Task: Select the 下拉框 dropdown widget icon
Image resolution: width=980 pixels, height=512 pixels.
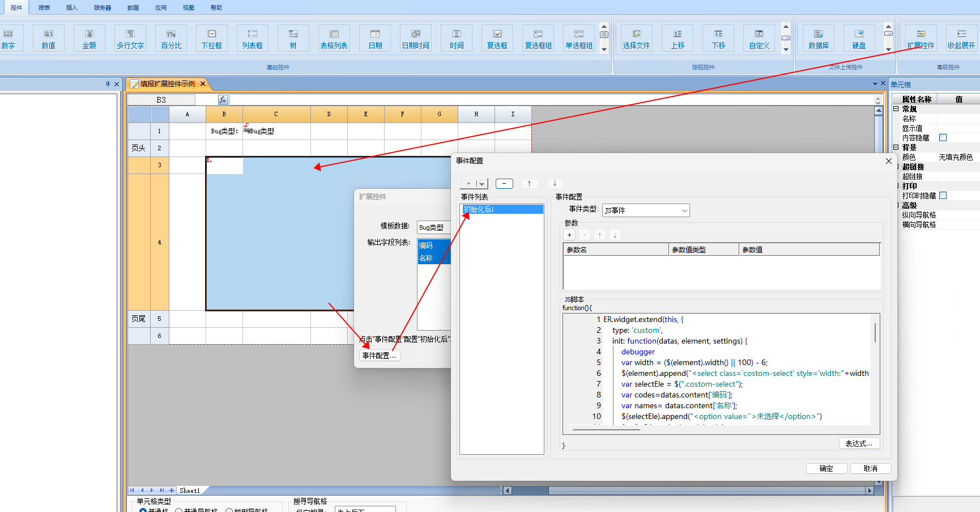Action: (x=212, y=39)
